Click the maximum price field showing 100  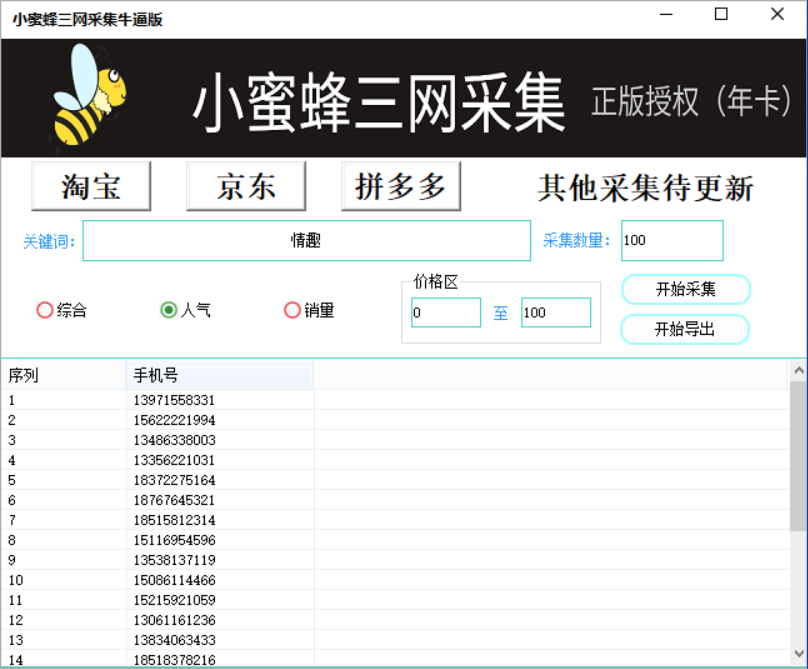pyautogui.click(x=555, y=313)
